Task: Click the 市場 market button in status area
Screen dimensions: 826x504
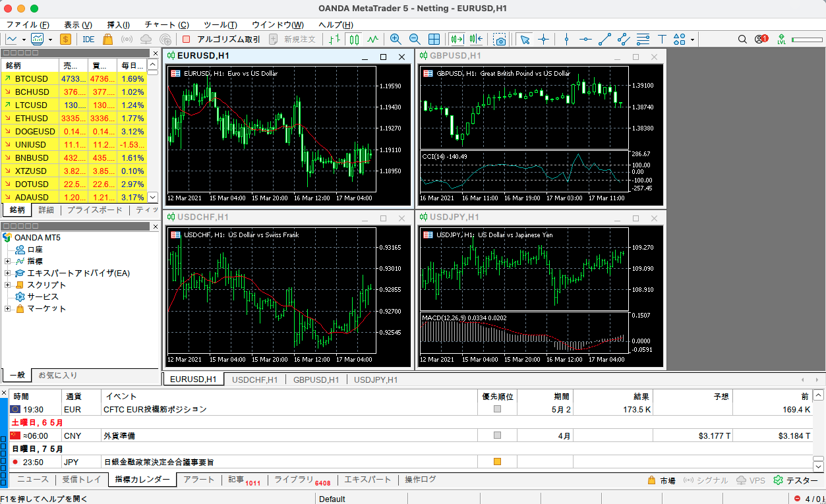Action: point(661,480)
